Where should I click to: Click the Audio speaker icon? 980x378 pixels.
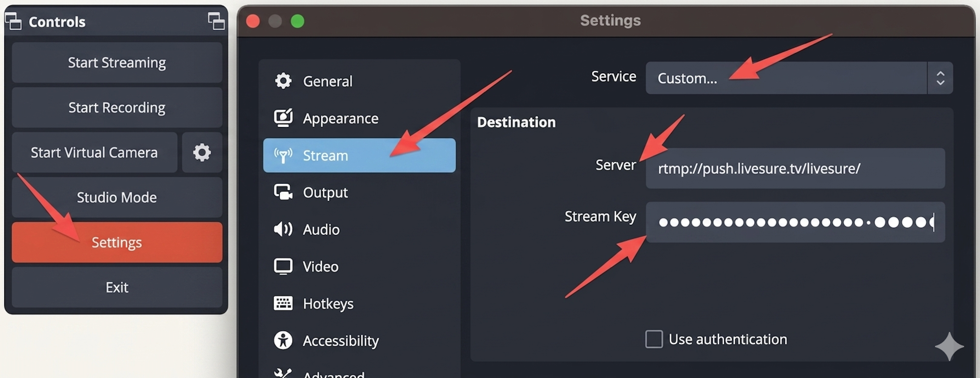[283, 229]
